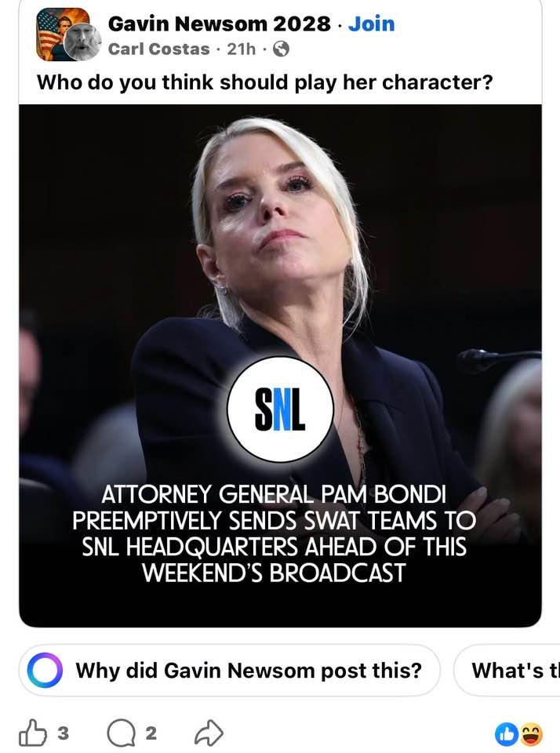Open the Gavin Newsom 2028 group name
560x753 pixels.
point(220,24)
